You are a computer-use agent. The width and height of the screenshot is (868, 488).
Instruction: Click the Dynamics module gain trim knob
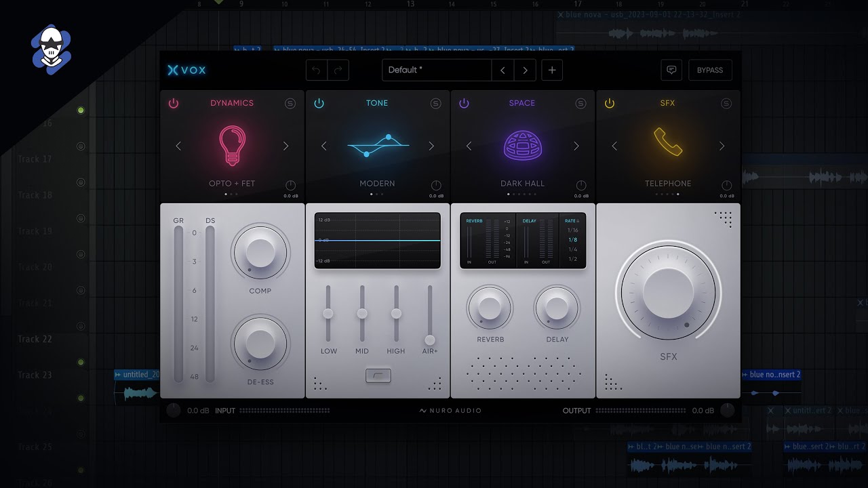(x=290, y=186)
